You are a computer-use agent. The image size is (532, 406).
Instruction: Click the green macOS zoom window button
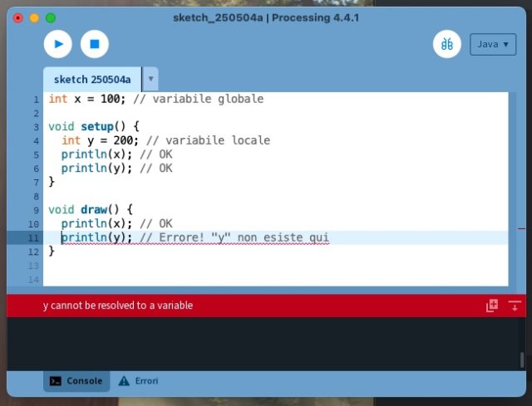[50, 17]
